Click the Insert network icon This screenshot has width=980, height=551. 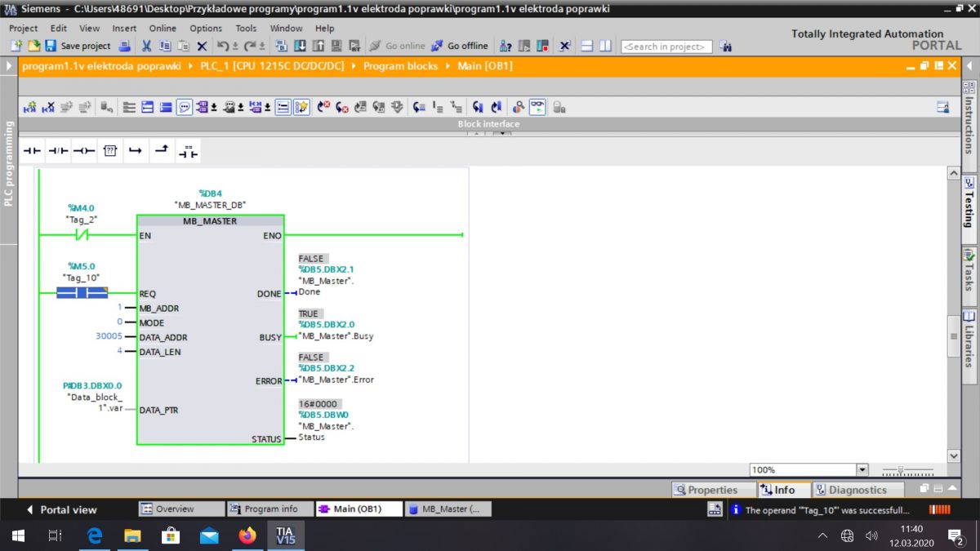30,107
